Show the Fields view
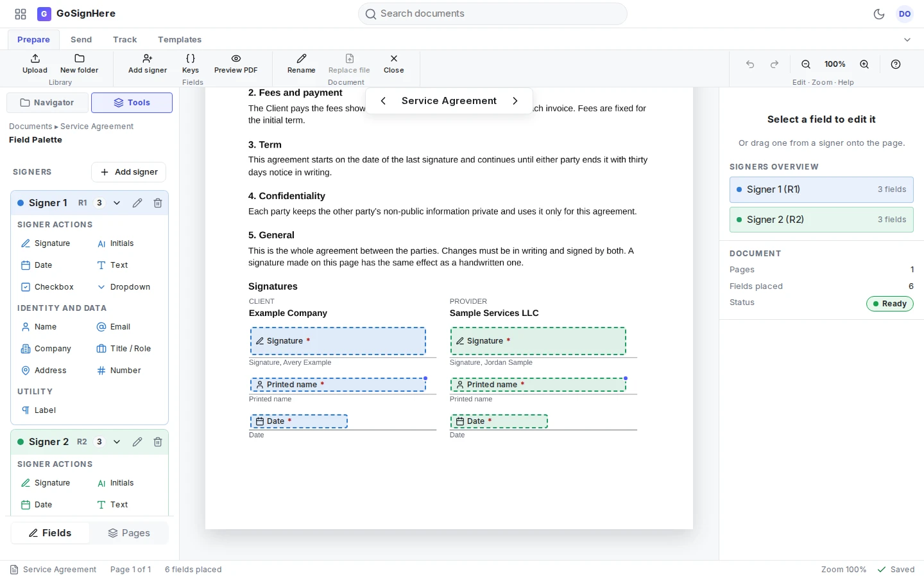 pyautogui.click(x=50, y=533)
